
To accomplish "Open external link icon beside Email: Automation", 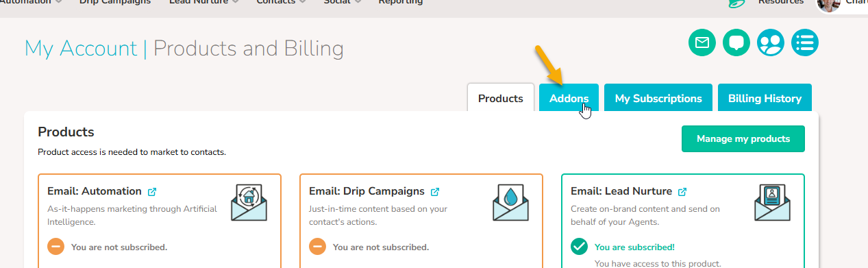I will (x=152, y=192).
